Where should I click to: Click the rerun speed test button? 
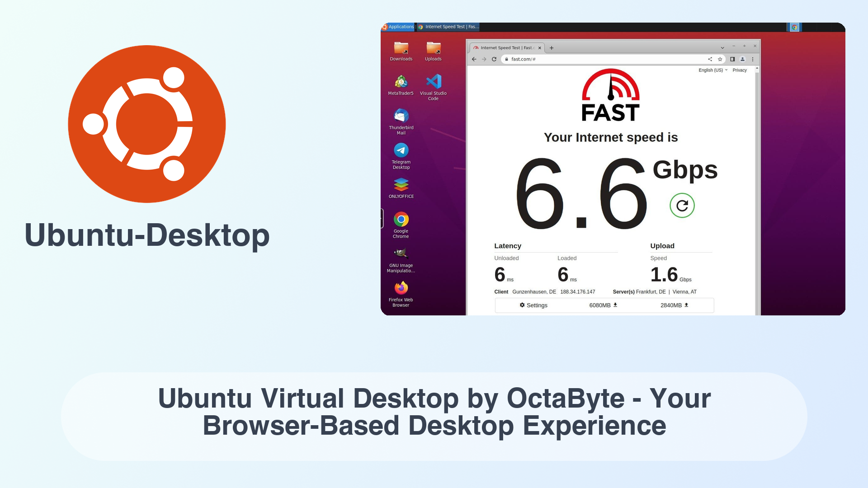(681, 206)
